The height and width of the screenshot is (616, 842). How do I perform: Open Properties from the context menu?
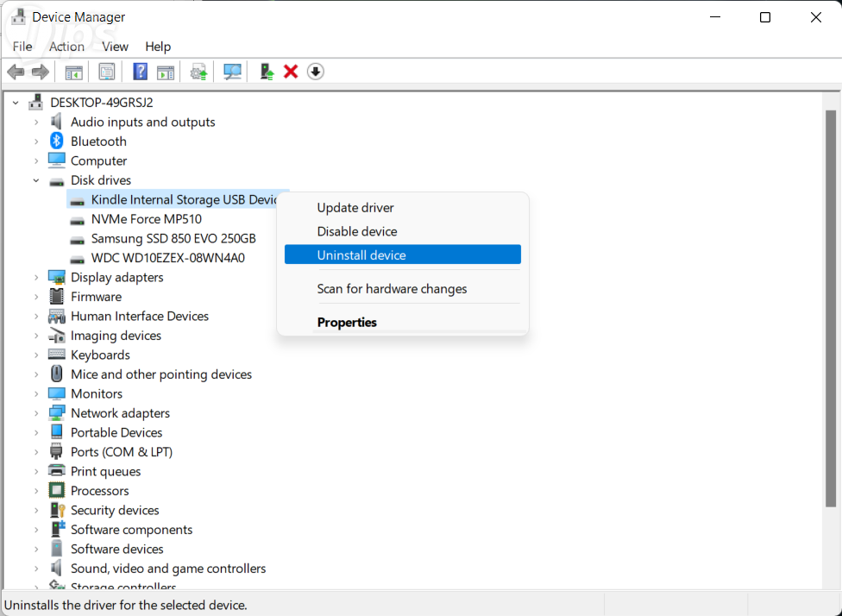pos(347,323)
